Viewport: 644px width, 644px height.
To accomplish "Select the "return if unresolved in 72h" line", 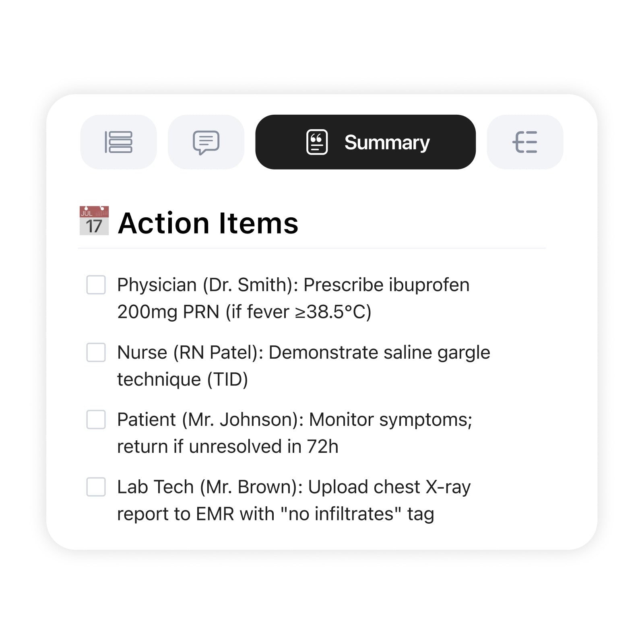I will (x=227, y=447).
